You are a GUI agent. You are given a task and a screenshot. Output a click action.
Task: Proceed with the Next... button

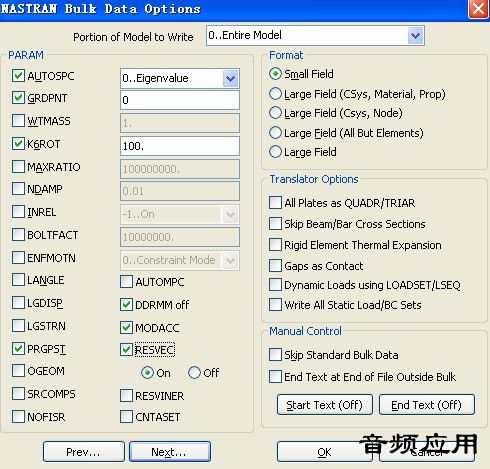(x=170, y=452)
